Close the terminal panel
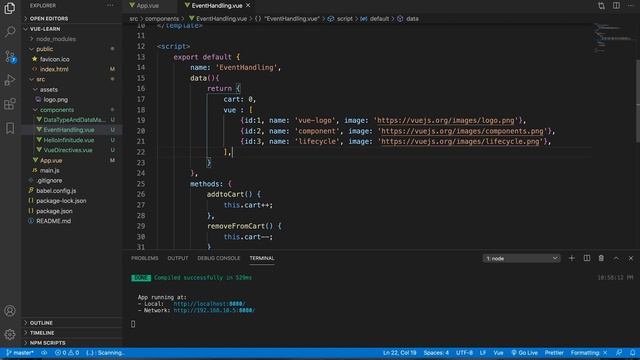This screenshot has width=640, height=360. click(x=631, y=258)
